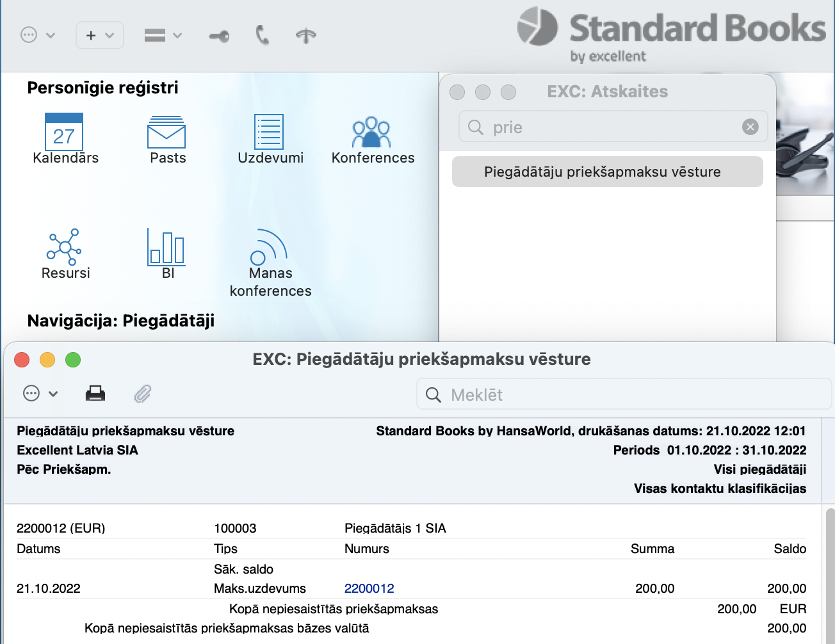Click the umbrella icon in top toolbar
Screen dimensions: 835x644
[306, 36]
